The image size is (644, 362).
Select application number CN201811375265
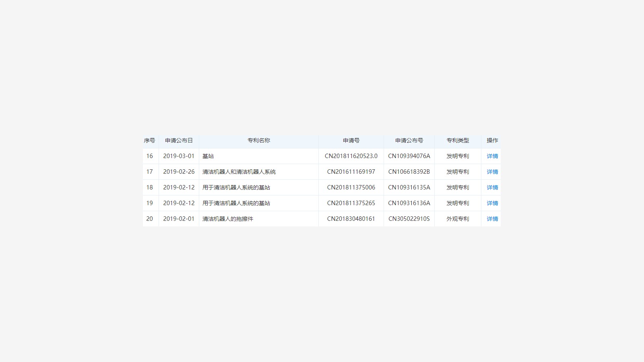coord(351,203)
